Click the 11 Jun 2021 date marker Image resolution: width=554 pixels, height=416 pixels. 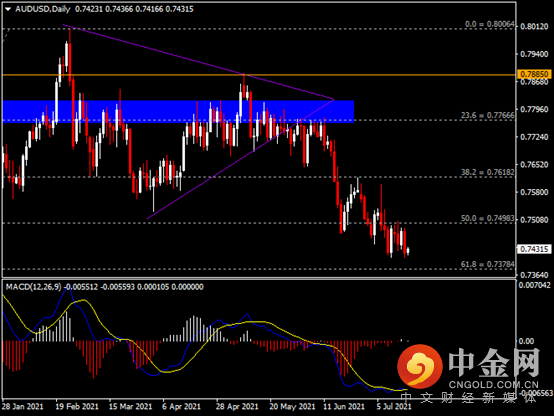343,406
